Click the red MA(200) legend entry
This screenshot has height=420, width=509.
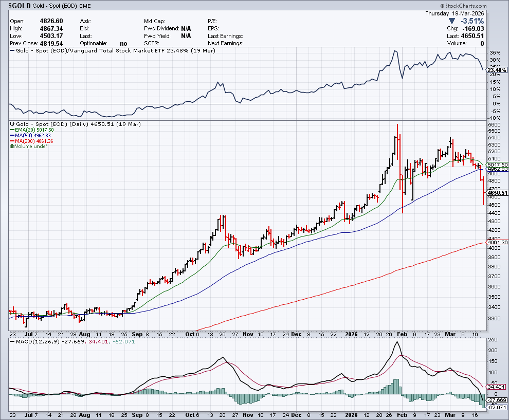click(33, 141)
